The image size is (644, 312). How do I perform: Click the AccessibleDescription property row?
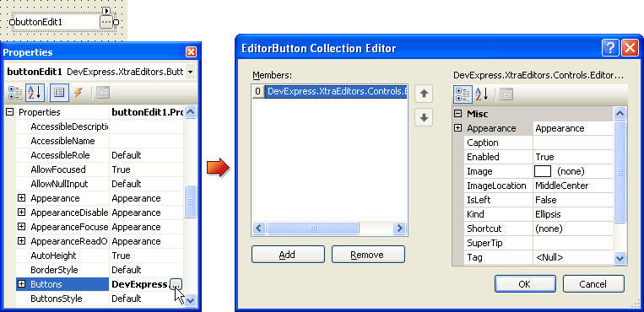tap(100, 126)
